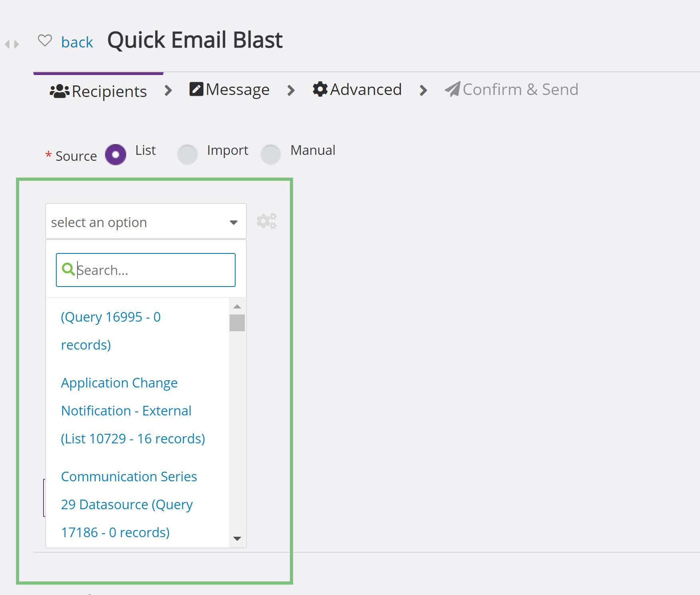700x595 pixels.
Task: Click chevron before Confirm & Send
Action: click(x=423, y=91)
